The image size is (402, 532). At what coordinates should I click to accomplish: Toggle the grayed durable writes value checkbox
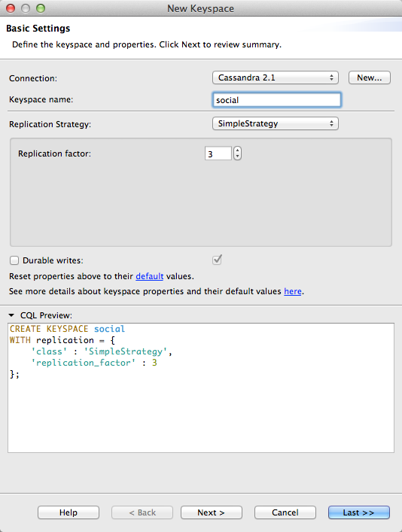217,260
